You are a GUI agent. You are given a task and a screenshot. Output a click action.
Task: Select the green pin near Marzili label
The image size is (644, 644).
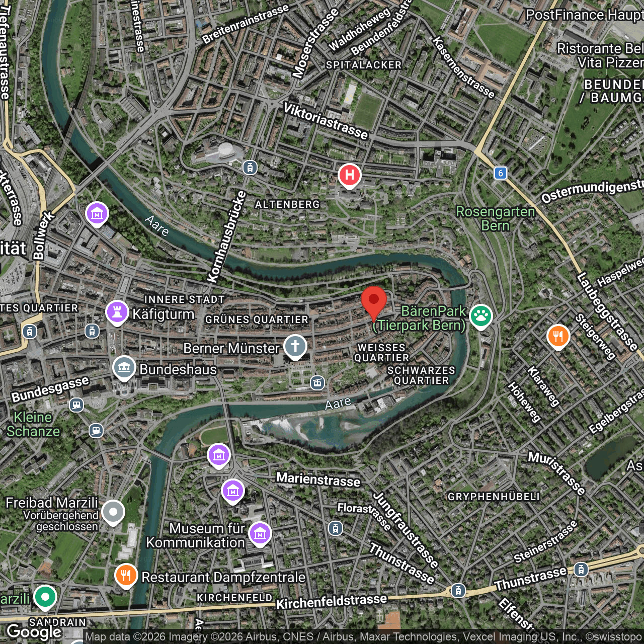tap(45, 598)
